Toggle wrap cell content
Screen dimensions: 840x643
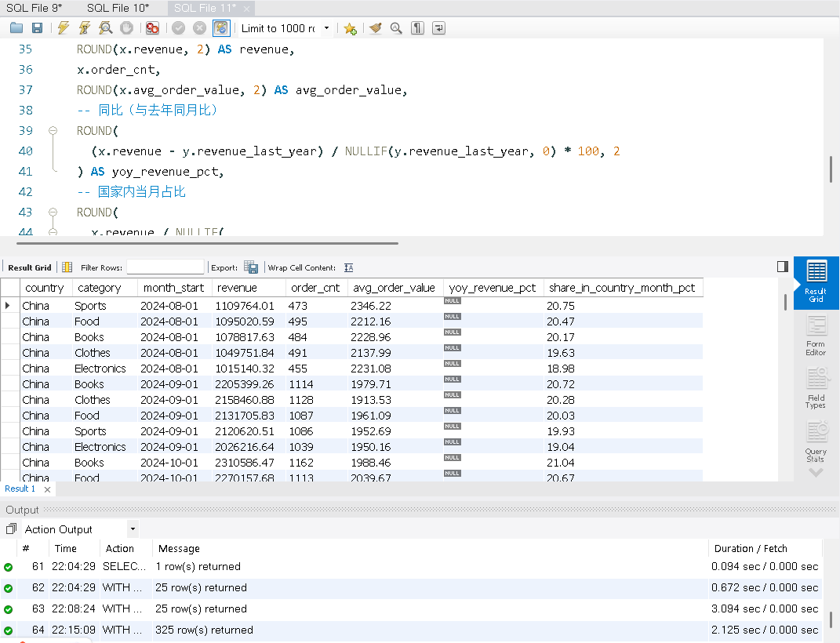click(x=348, y=267)
